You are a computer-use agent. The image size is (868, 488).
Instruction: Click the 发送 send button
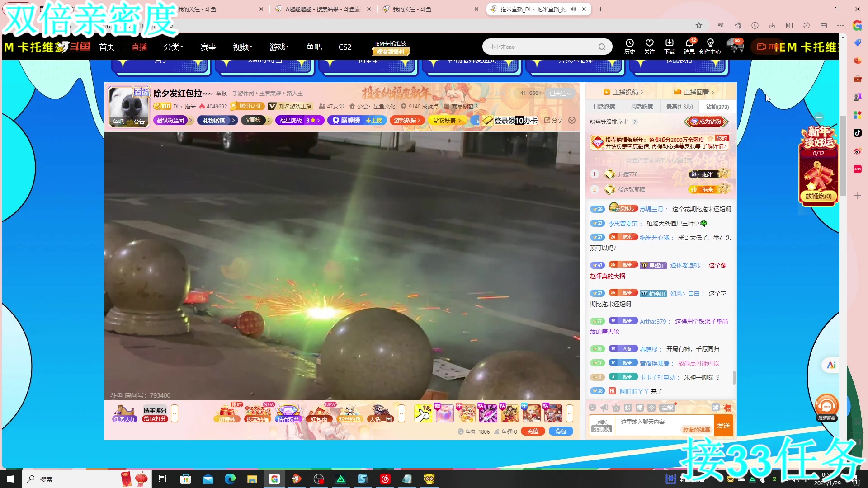723,426
